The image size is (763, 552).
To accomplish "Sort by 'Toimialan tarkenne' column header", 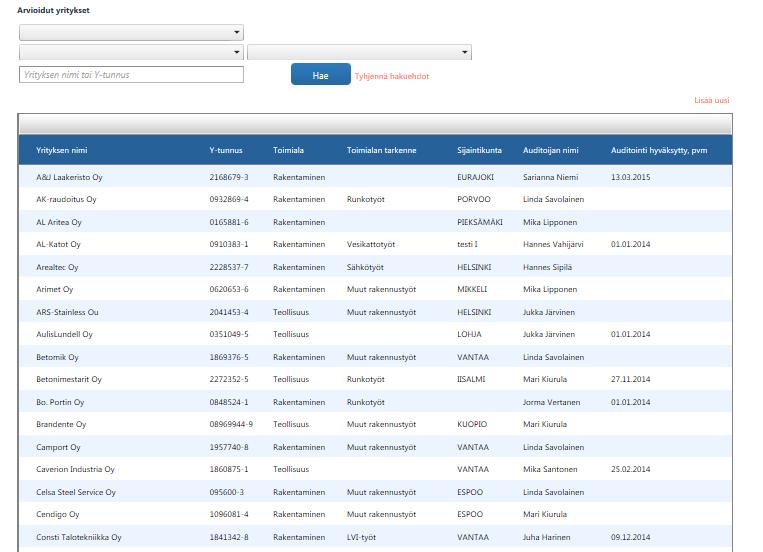I will [382, 150].
